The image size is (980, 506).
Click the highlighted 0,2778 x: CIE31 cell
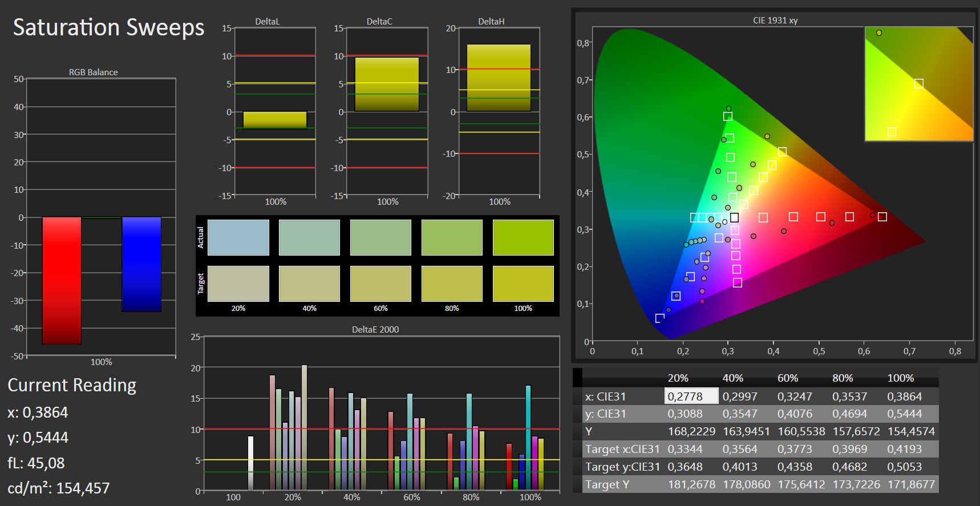[x=691, y=396]
